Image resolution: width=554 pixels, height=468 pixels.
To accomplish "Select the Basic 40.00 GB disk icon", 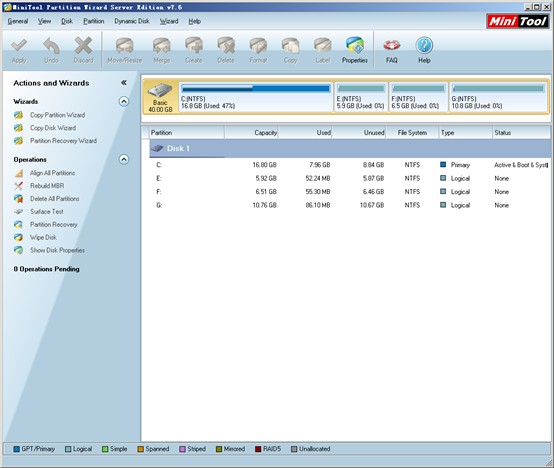I will (160, 98).
